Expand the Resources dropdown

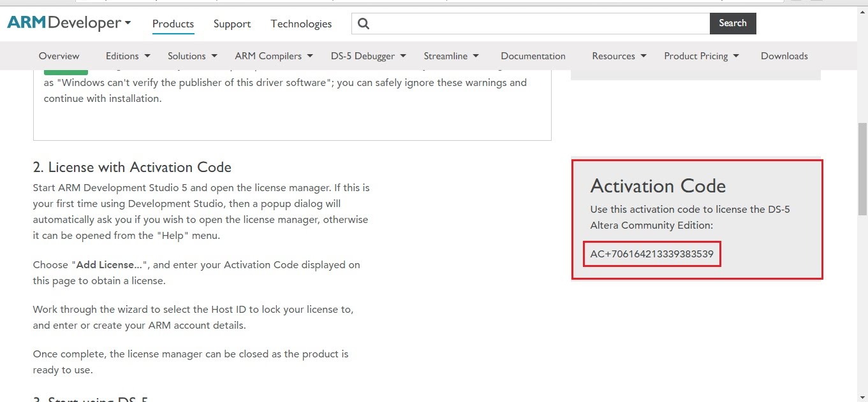click(x=619, y=56)
